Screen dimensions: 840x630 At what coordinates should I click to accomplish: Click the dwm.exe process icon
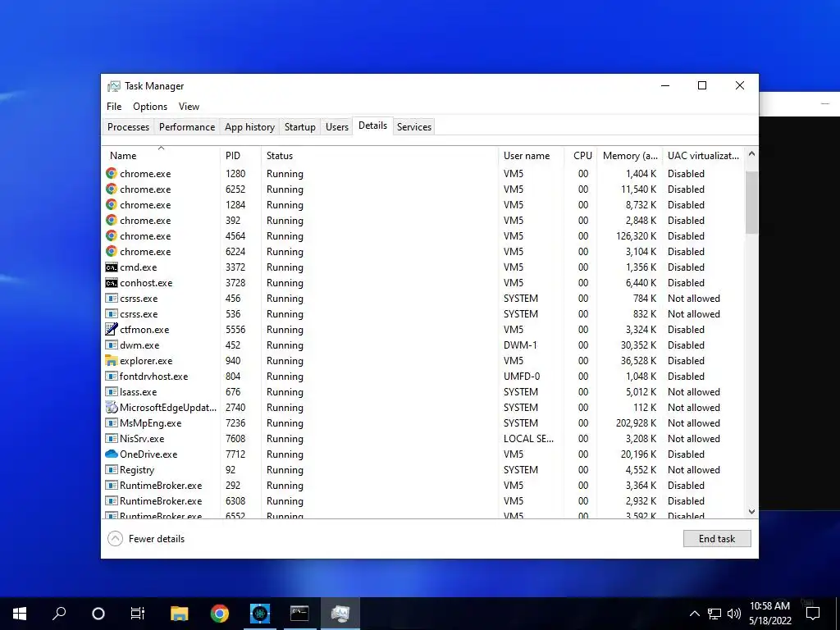click(112, 345)
